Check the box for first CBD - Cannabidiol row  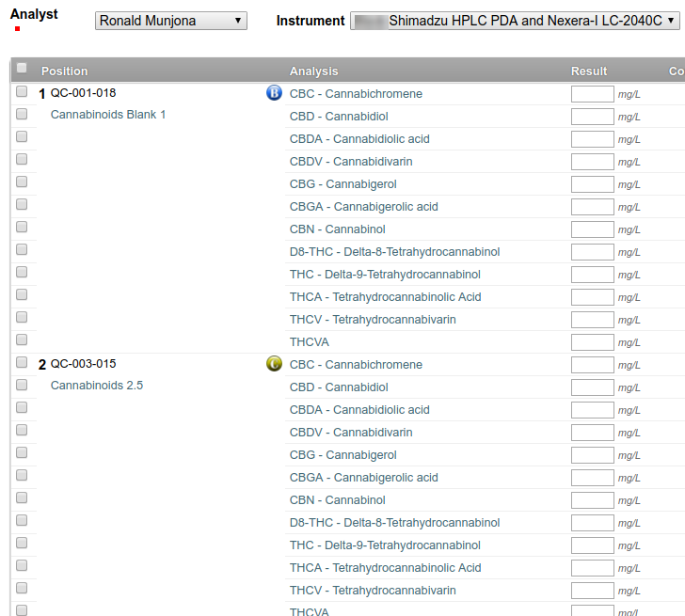pyautogui.click(x=22, y=115)
